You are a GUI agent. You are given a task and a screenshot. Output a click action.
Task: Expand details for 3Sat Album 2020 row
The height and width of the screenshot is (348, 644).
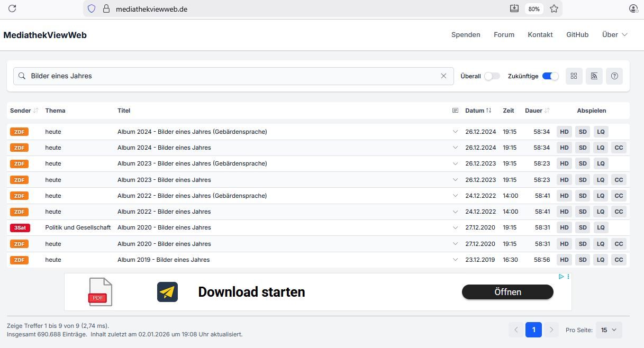tap(455, 227)
